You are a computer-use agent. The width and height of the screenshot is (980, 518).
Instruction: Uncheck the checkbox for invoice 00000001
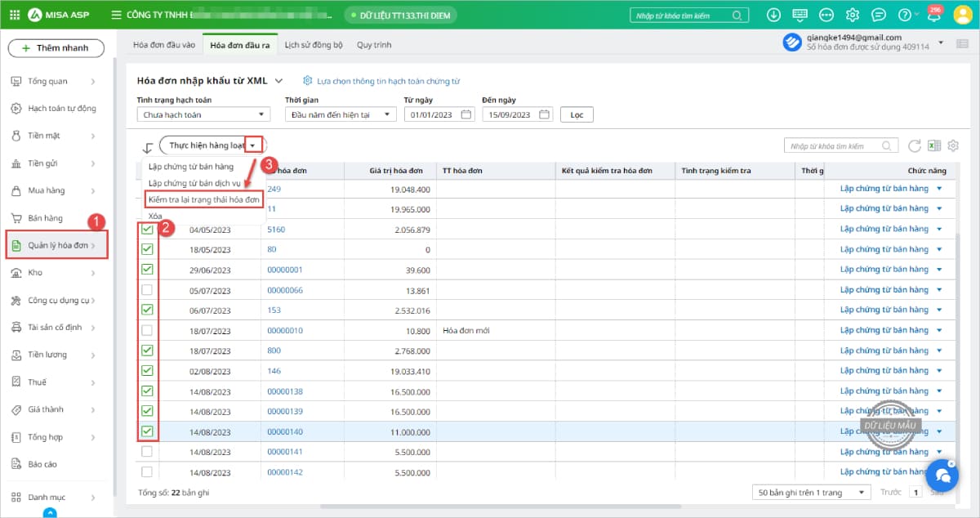click(147, 269)
